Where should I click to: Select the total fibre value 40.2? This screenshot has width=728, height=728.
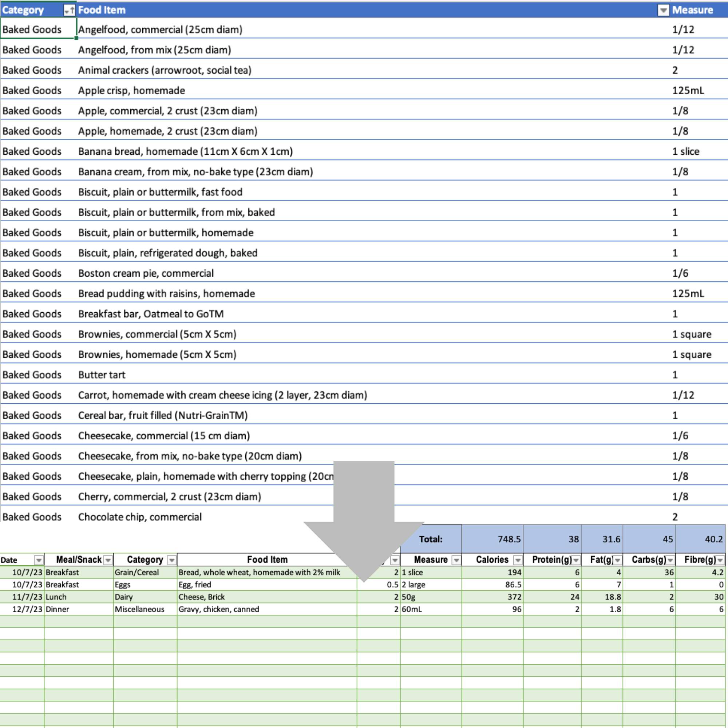click(700, 539)
